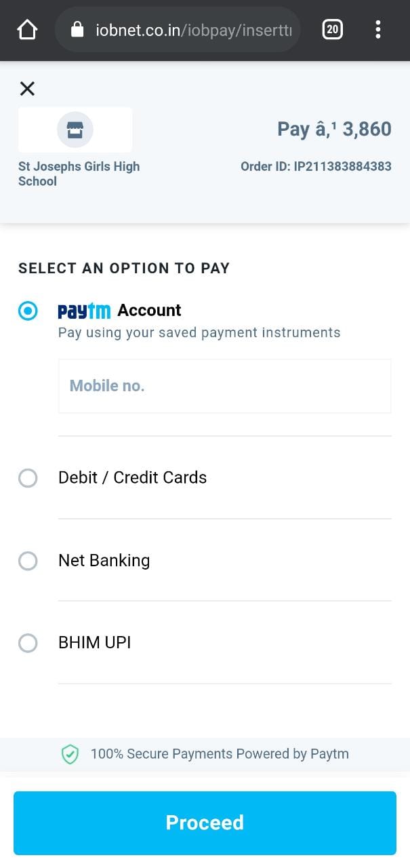Select the Paytm Account radio button
This screenshot has height=868, width=410.
(28, 311)
